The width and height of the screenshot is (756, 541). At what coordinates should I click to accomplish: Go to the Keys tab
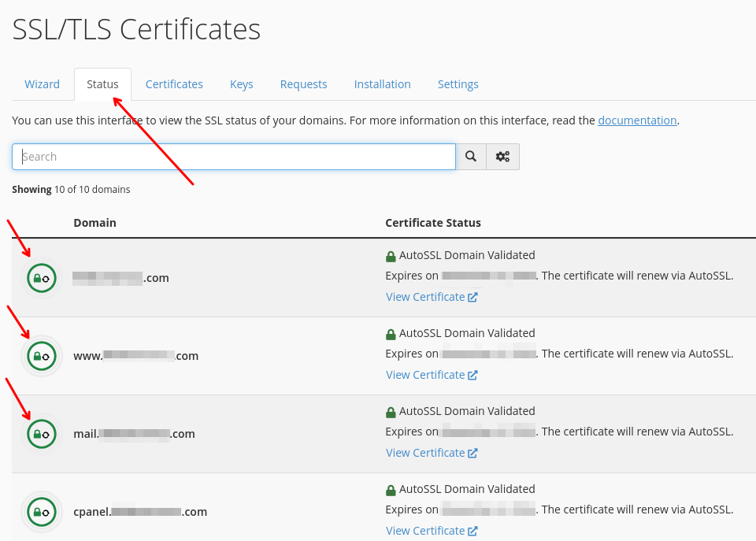[242, 84]
